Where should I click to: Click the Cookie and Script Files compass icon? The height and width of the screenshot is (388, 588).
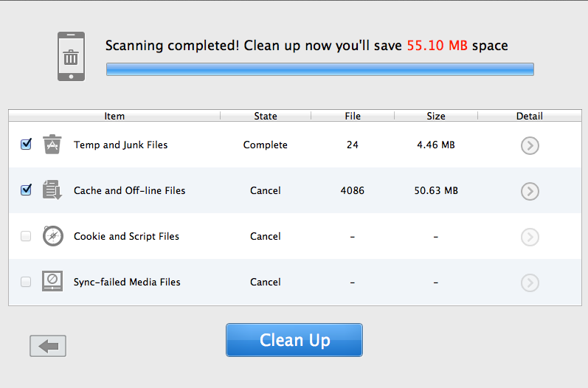point(52,236)
